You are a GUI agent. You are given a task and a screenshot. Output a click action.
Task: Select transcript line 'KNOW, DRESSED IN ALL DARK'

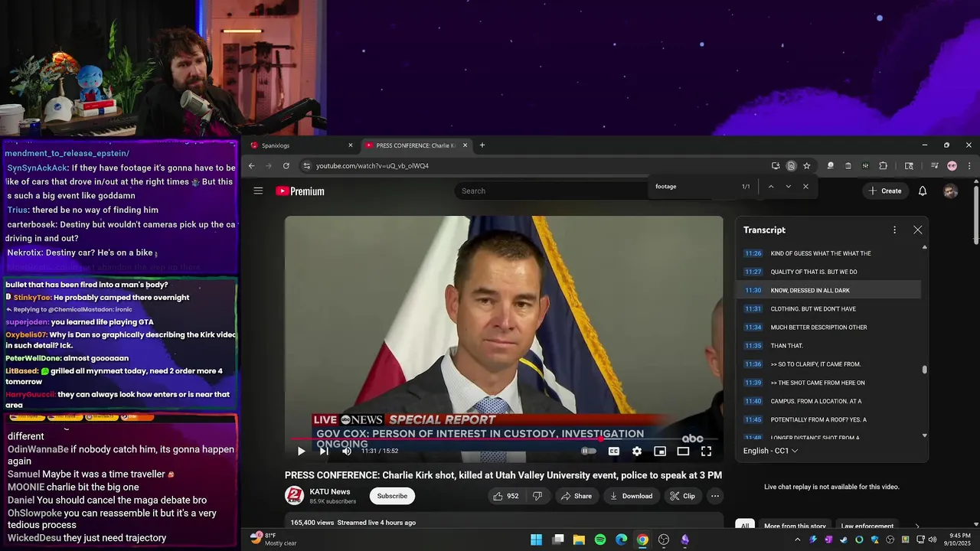coord(810,290)
